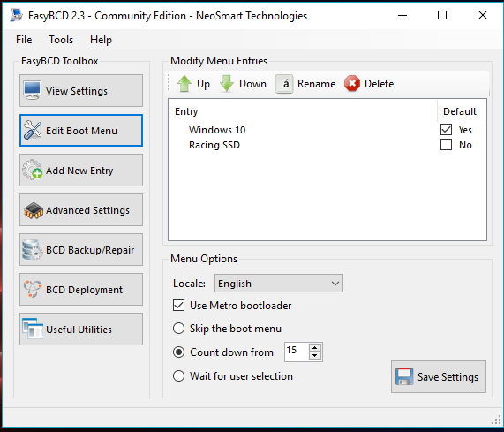Expand the Locale English dropdown
Image resolution: width=504 pixels, height=432 pixels.
coord(279,284)
